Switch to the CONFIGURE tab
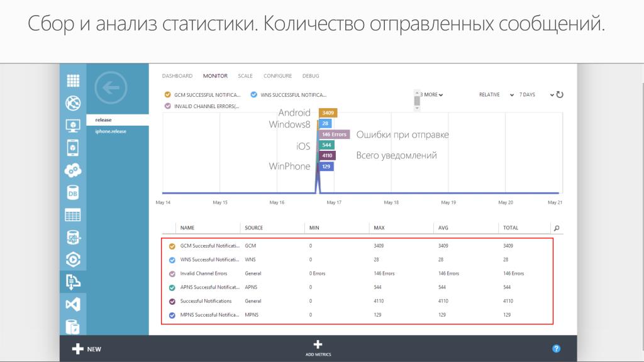 [x=277, y=76]
